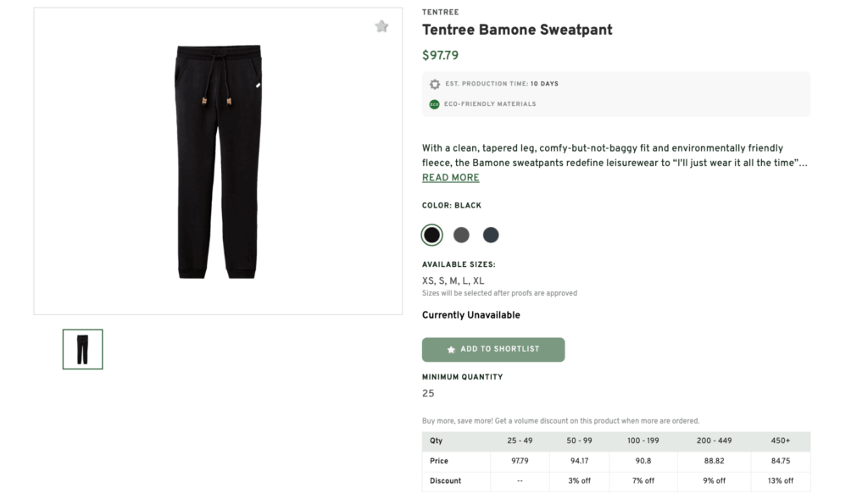This screenshot has height=499, width=868.
Task: Favorite the product using the star icon
Action: (381, 26)
